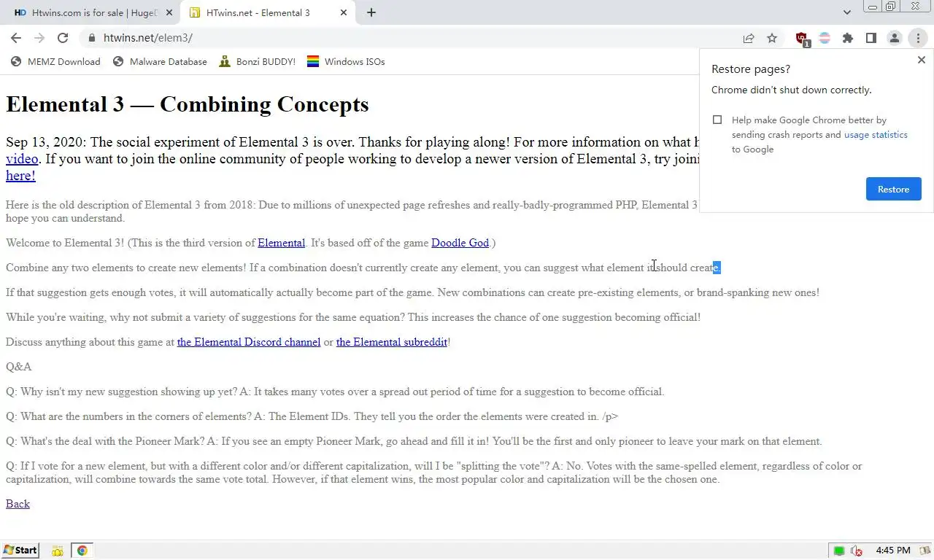Click the system tray icon with red X
Viewport: 934px width, 560px height.
[x=857, y=551]
